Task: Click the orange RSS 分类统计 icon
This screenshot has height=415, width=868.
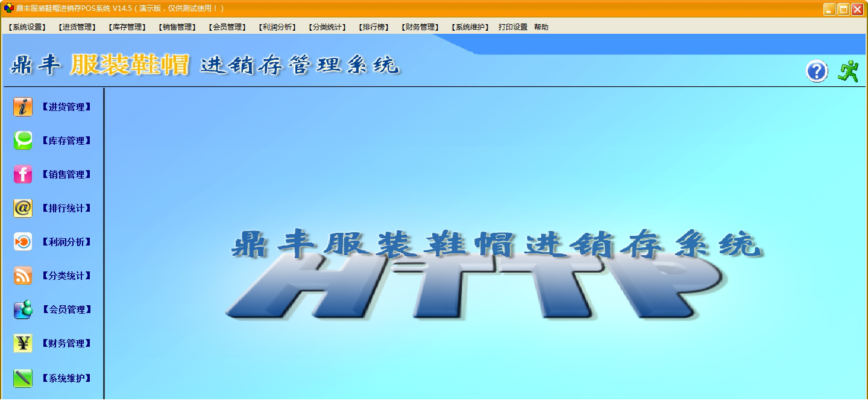Action: point(23,276)
